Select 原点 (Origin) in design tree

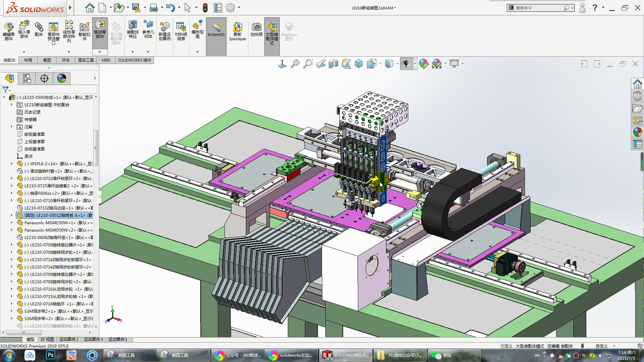[x=29, y=156]
